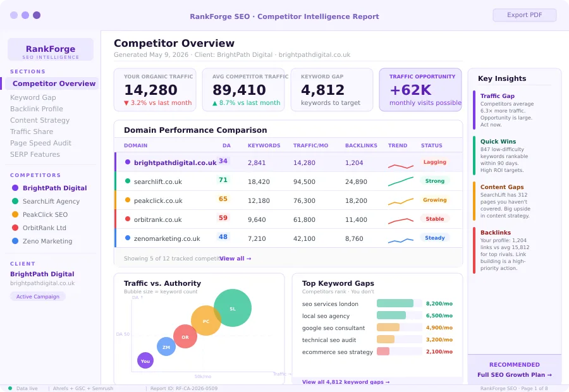Click brightpathdigital.co.uk domain row
569x392 pixels.
288,162
